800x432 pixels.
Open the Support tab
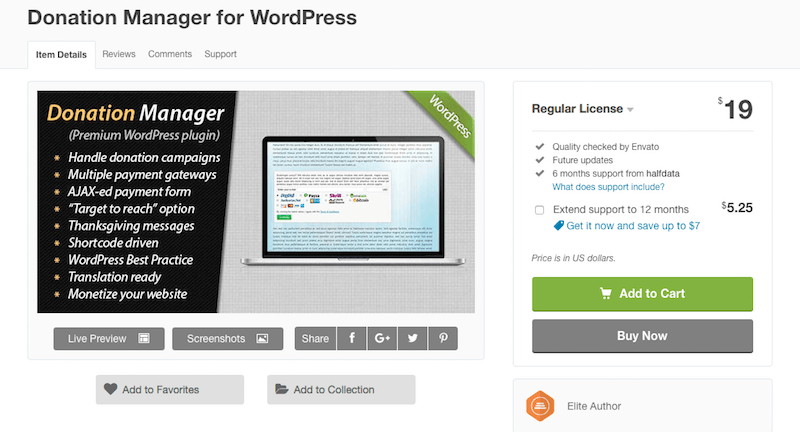pos(220,54)
